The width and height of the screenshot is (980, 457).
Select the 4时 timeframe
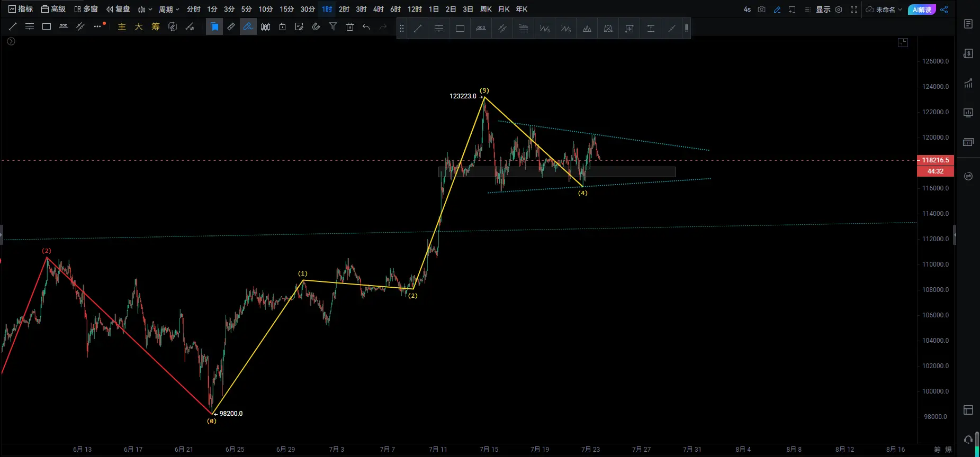coord(378,9)
